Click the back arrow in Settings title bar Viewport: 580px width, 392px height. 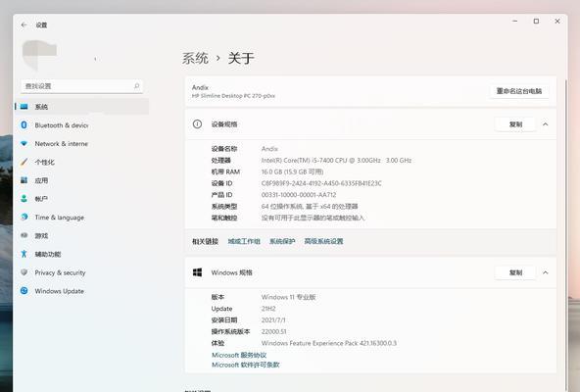tap(24, 24)
